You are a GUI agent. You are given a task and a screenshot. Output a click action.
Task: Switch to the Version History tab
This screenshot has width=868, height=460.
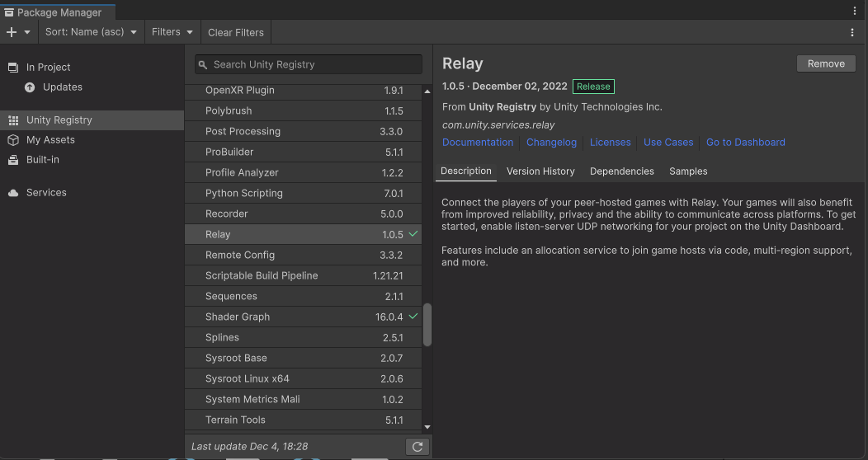(x=540, y=171)
